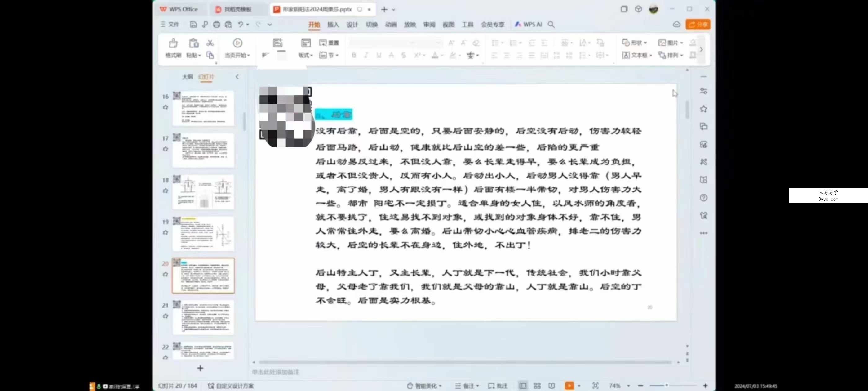Toggle star marker on slide 20
This screenshot has width=868, height=391.
[x=165, y=274]
